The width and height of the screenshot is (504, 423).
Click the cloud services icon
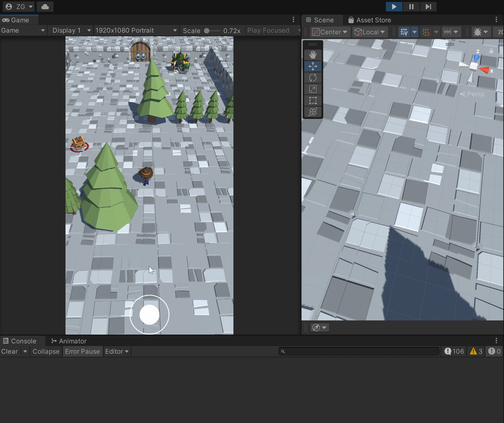tap(45, 7)
